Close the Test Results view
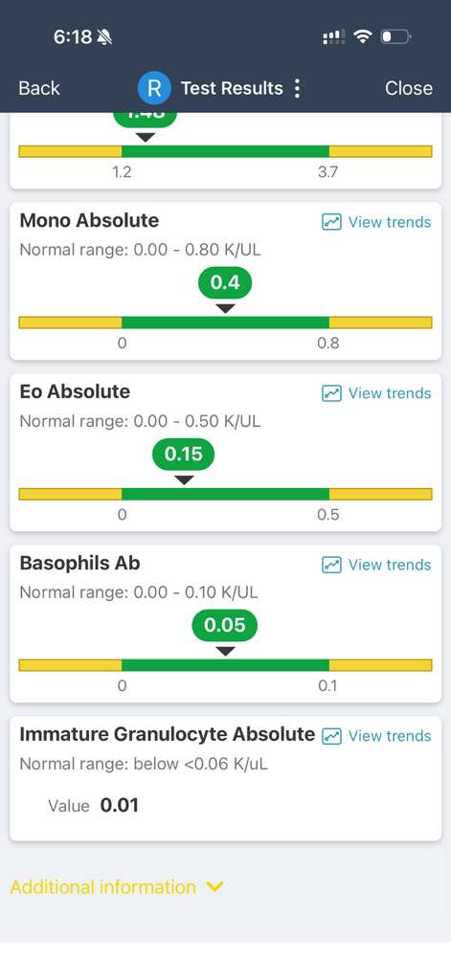 [409, 88]
